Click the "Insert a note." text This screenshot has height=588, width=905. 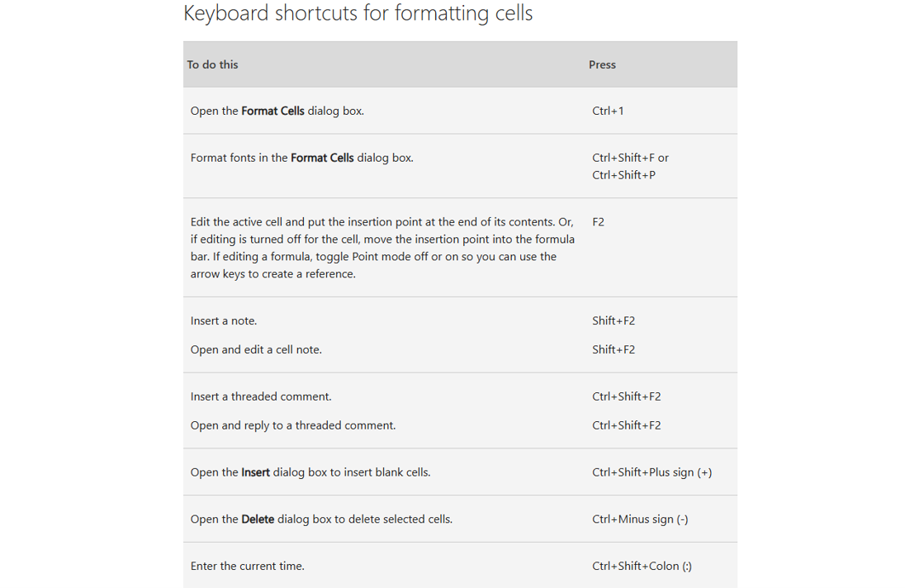click(223, 320)
